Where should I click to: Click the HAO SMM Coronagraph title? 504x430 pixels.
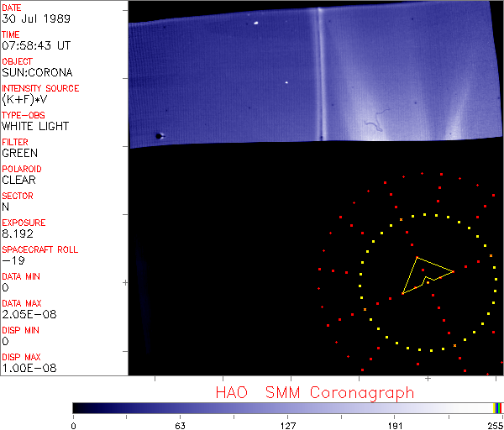tap(314, 392)
